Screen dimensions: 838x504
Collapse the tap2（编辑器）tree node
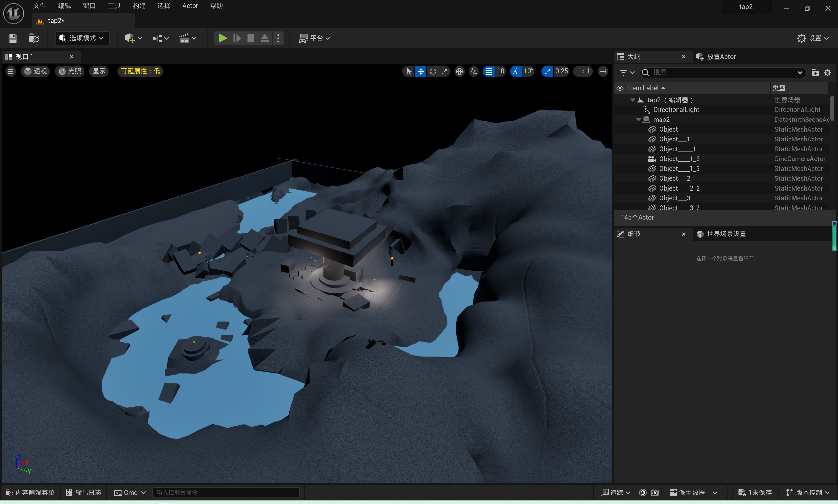tap(632, 100)
